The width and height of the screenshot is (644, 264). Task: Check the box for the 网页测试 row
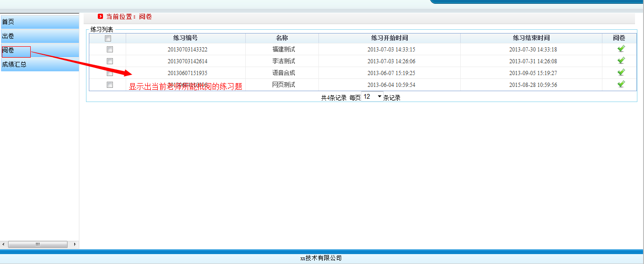click(x=110, y=85)
